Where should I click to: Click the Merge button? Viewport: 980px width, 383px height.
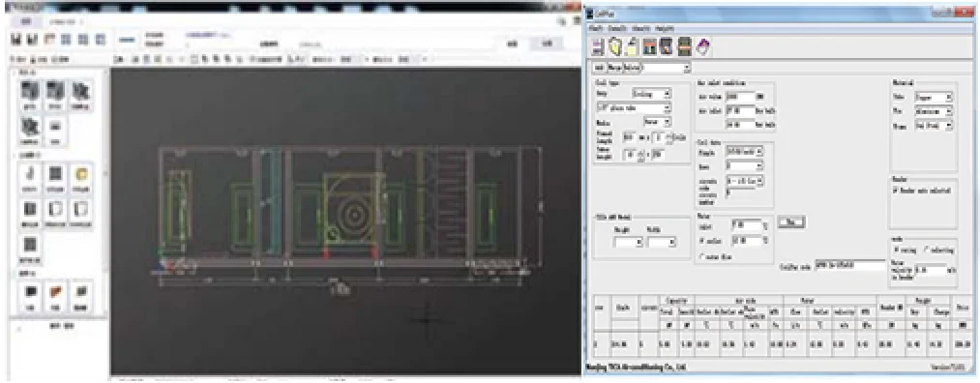tap(614, 68)
